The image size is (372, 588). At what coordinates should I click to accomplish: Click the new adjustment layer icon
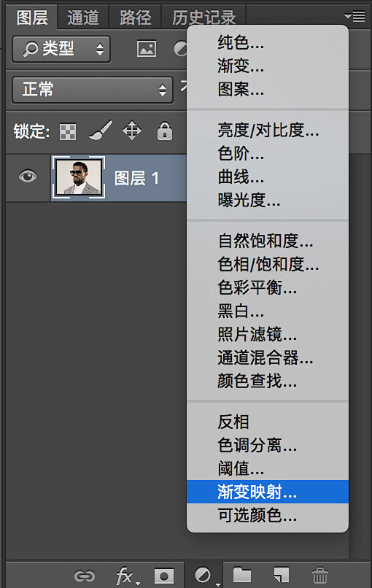click(203, 575)
